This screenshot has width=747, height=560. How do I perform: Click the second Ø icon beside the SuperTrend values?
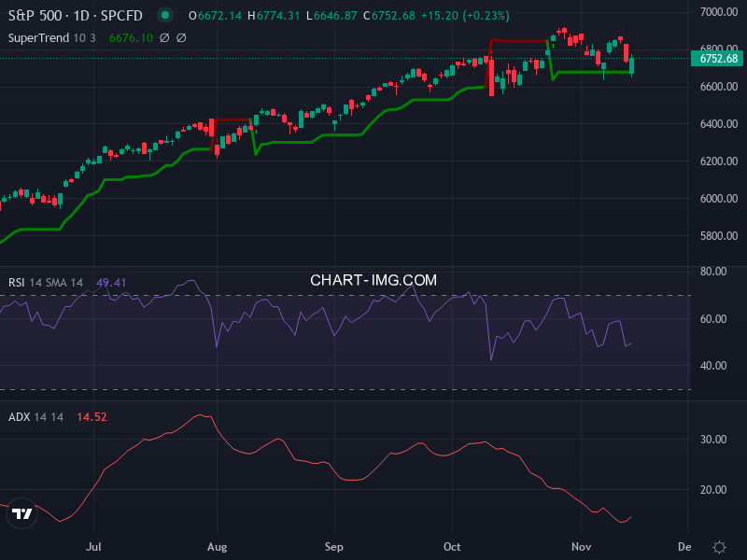[180, 38]
